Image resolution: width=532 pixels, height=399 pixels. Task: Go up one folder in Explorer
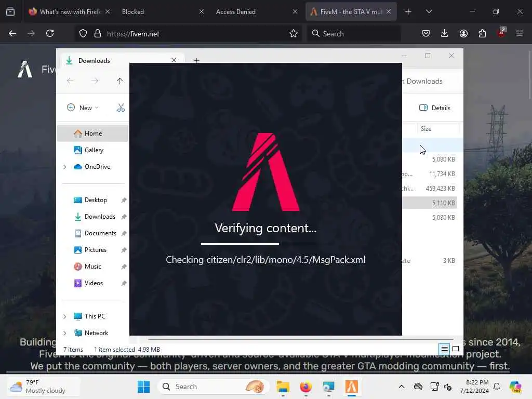click(x=120, y=81)
